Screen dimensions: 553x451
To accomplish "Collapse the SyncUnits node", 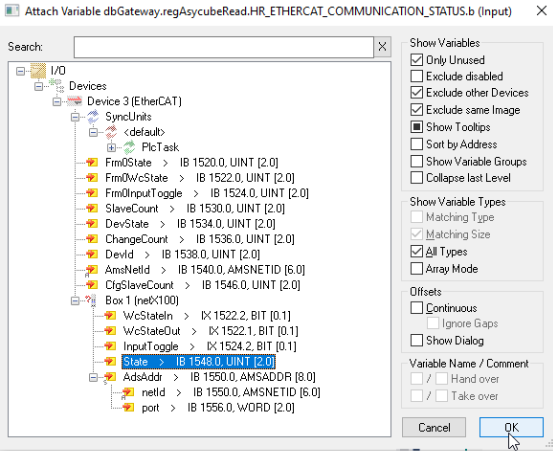I will (75, 117).
